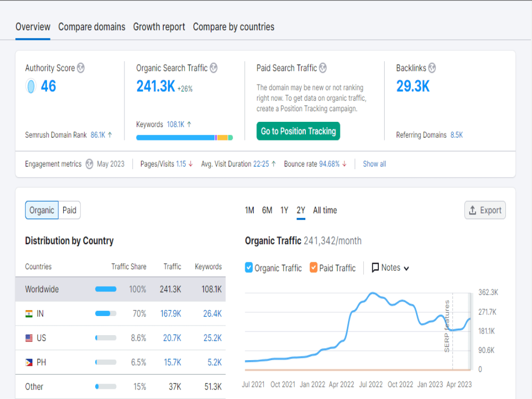Click the Keywords column header
This screenshot has height=399, width=532.
tap(209, 267)
